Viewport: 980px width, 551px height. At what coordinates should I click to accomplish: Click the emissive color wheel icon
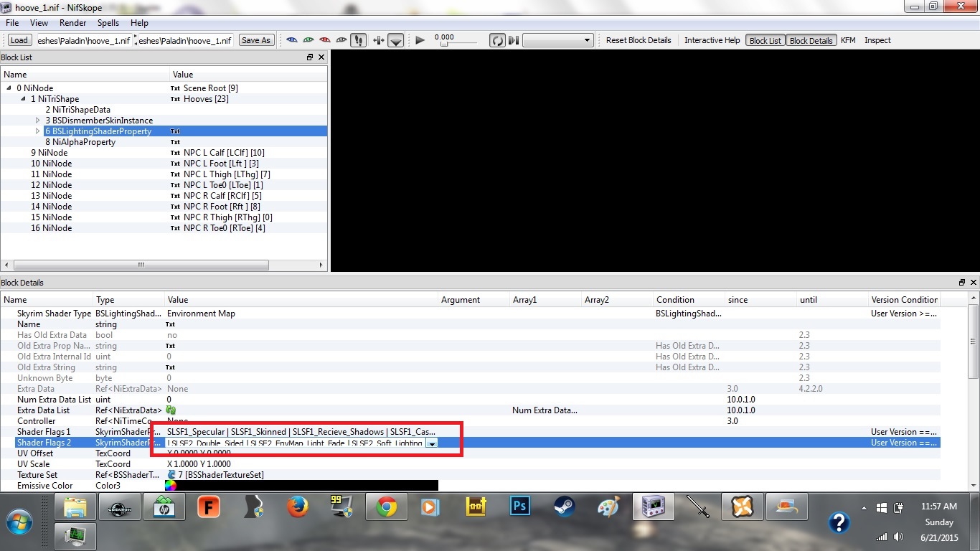point(171,486)
